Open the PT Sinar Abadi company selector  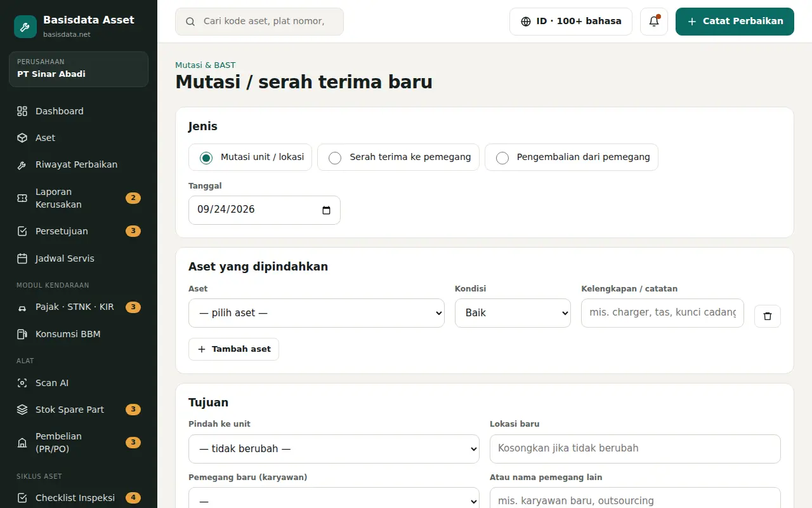click(79, 69)
